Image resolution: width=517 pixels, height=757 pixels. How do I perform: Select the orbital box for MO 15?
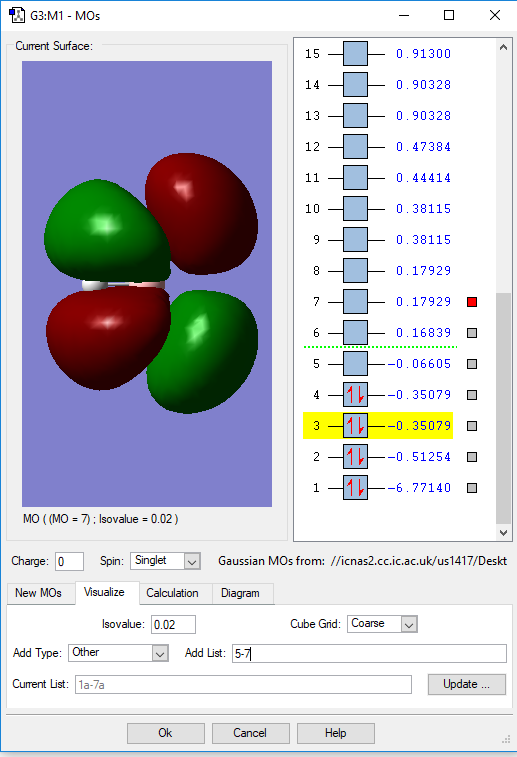pos(355,54)
